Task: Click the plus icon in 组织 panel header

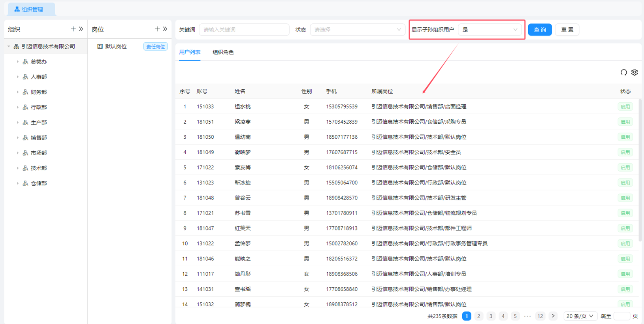Action: 73,29
